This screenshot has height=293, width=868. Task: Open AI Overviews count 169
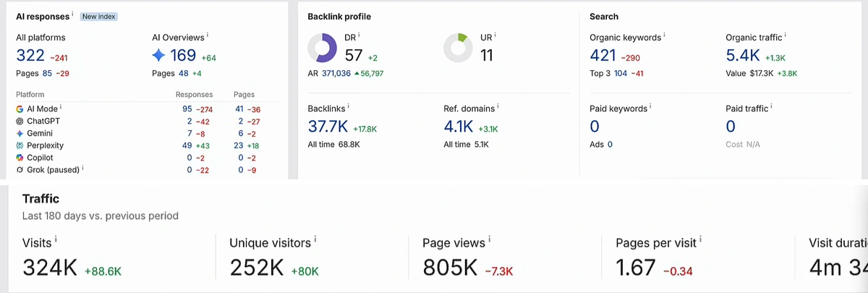pos(184,56)
